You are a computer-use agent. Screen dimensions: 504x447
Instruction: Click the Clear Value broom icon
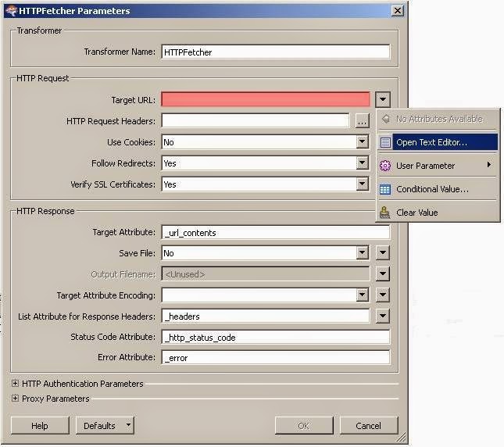click(385, 213)
